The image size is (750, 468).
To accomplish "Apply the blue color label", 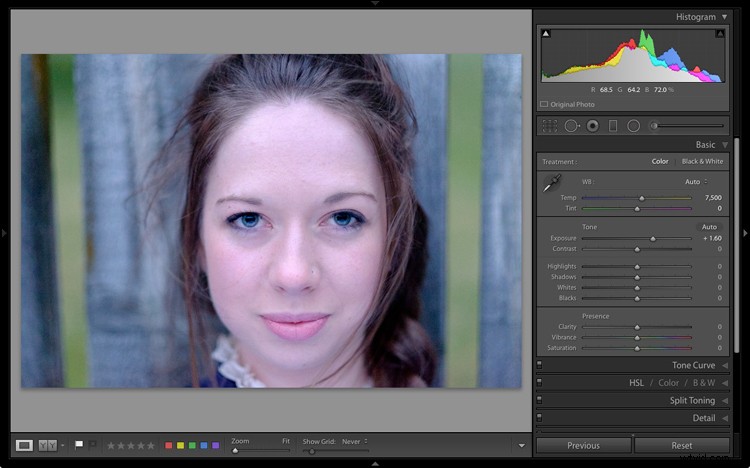I will [204, 446].
